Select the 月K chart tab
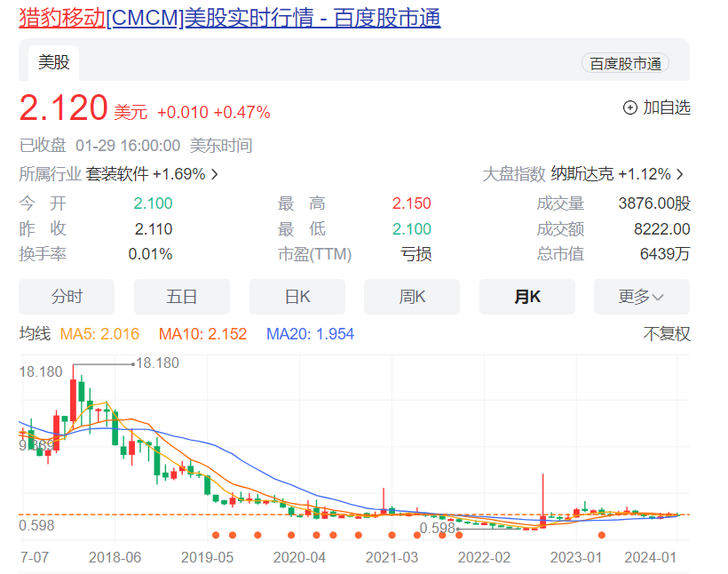Screen dimensions: 728x574 click(527, 297)
